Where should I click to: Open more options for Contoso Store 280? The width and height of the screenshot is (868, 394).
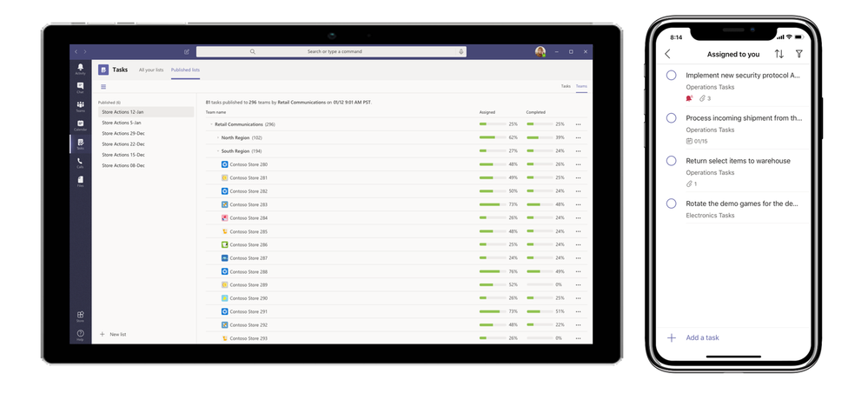[x=578, y=164]
